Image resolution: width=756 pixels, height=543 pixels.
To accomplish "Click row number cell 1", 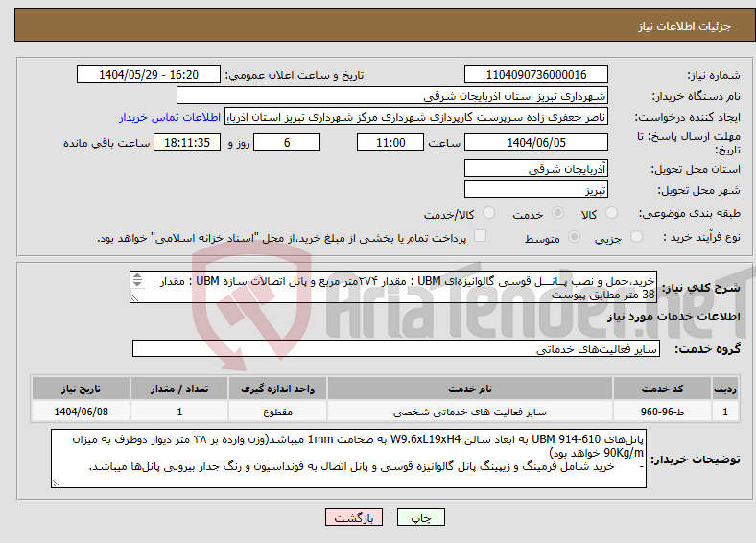I will (x=725, y=412).
